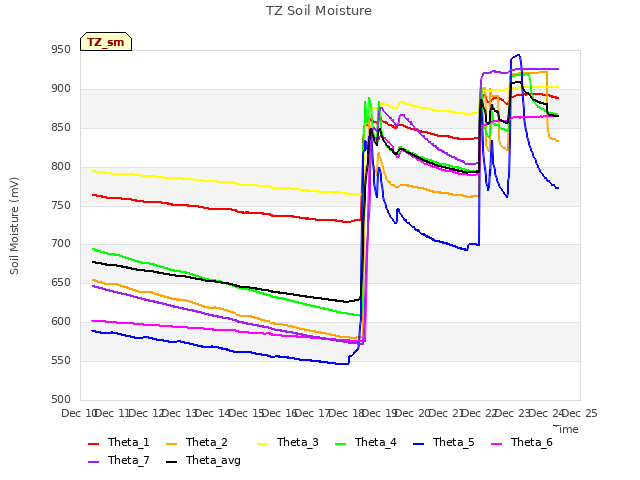Click the 850 y-axis tick label

[61, 128]
